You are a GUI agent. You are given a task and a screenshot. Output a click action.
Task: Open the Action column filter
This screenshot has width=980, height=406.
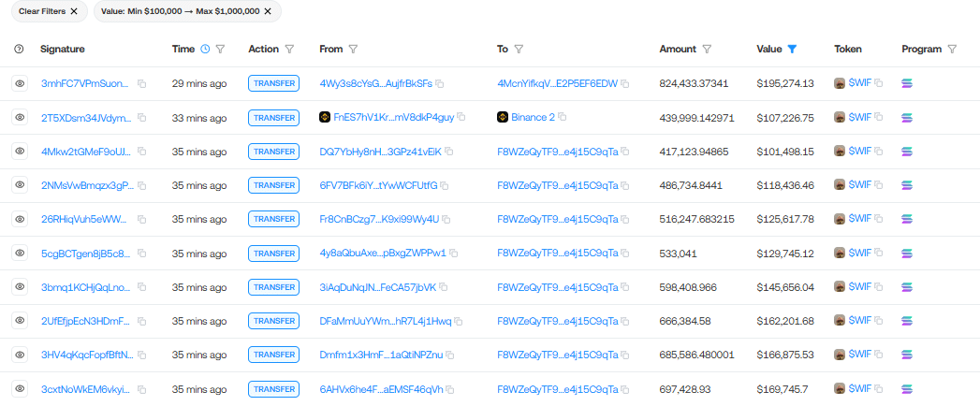click(x=288, y=49)
